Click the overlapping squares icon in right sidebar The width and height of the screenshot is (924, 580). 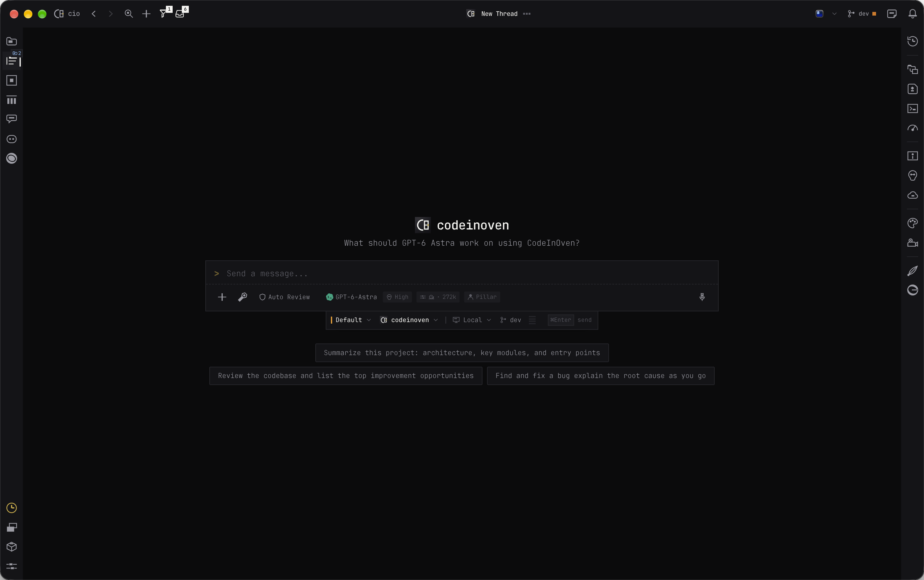coord(912,69)
